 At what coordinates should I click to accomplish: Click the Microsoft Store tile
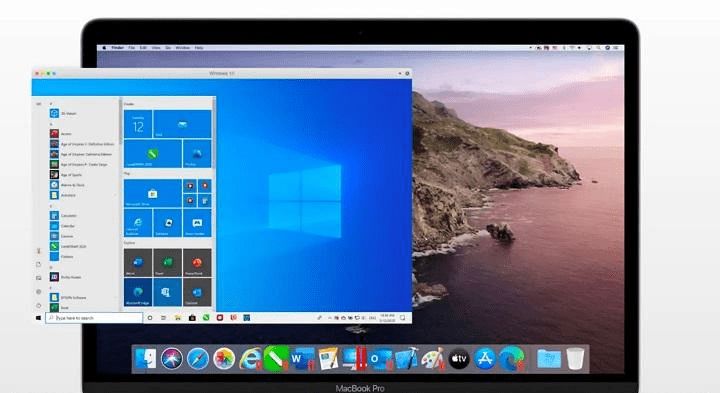click(x=153, y=193)
